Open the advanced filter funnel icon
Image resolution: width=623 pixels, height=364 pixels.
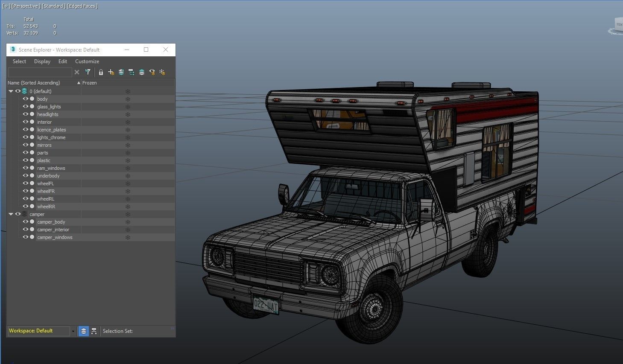tap(88, 72)
